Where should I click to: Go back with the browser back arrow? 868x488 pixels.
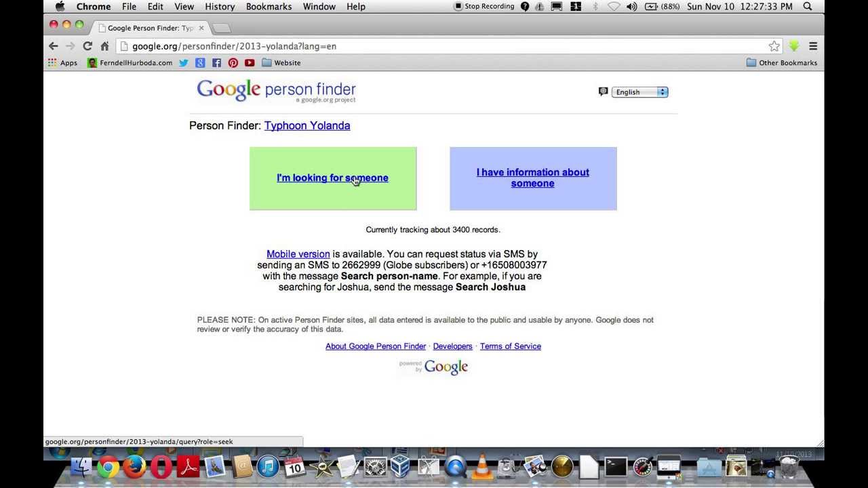click(x=54, y=46)
